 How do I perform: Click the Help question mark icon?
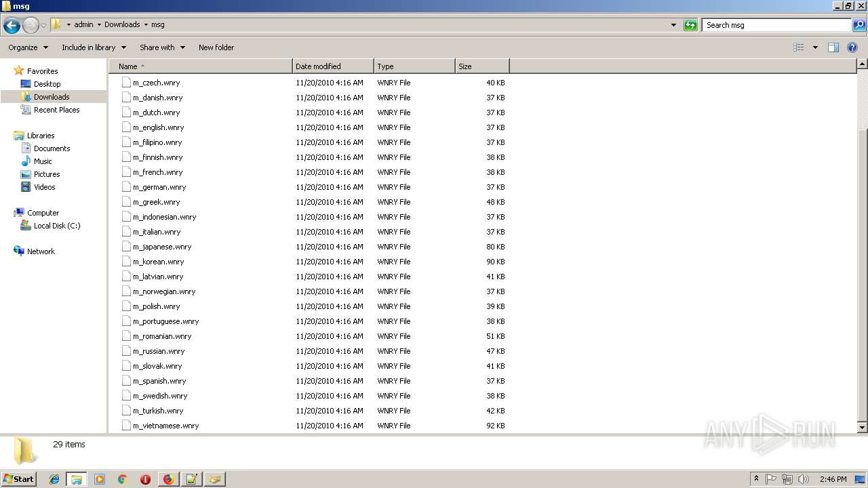(852, 47)
